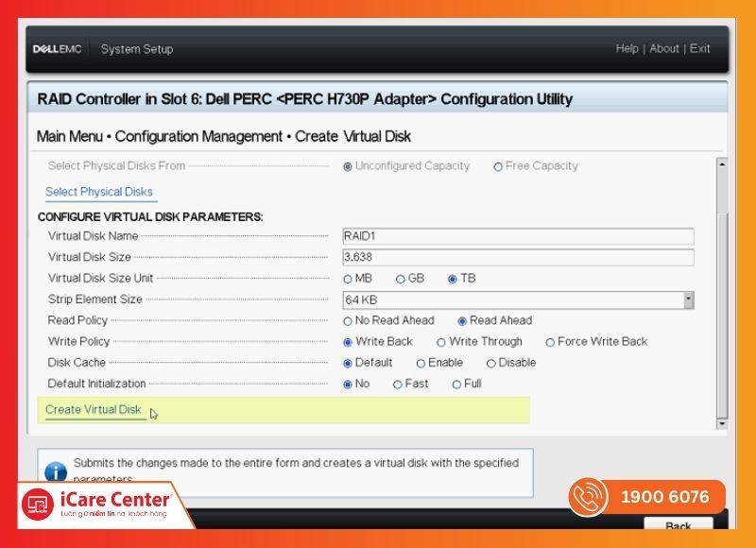Click the Dell EMC logo
Image resolution: width=756 pixels, height=548 pixels.
coord(58,49)
